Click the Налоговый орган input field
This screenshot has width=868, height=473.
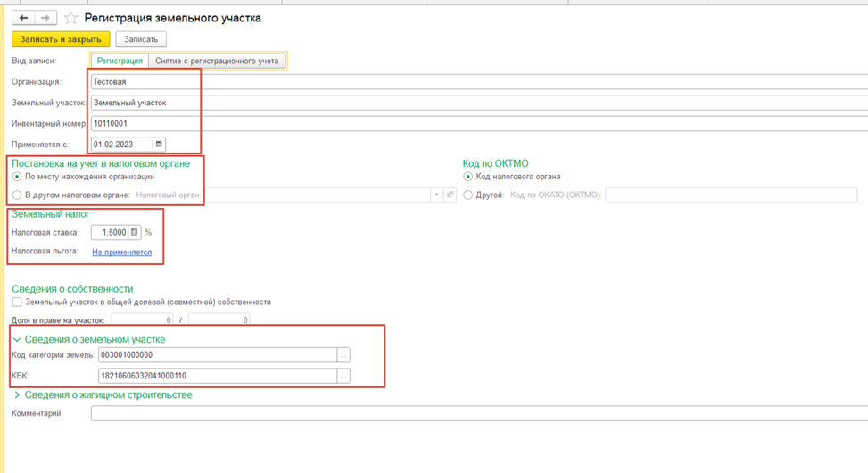point(318,195)
